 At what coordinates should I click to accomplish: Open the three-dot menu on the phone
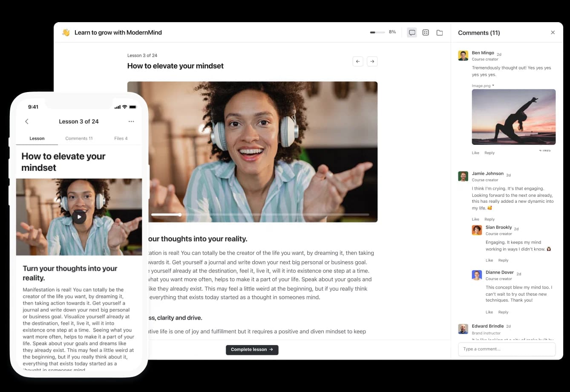point(131,121)
